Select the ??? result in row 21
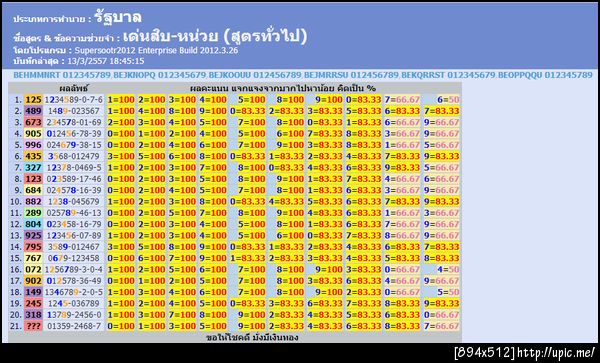This screenshot has height=363, width=600. [33, 326]
